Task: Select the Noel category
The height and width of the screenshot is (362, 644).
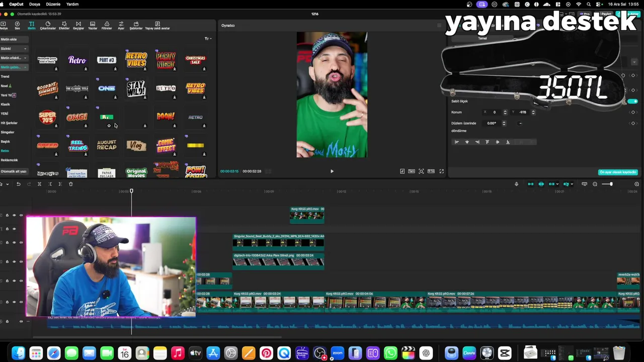Action: (6, 86)
